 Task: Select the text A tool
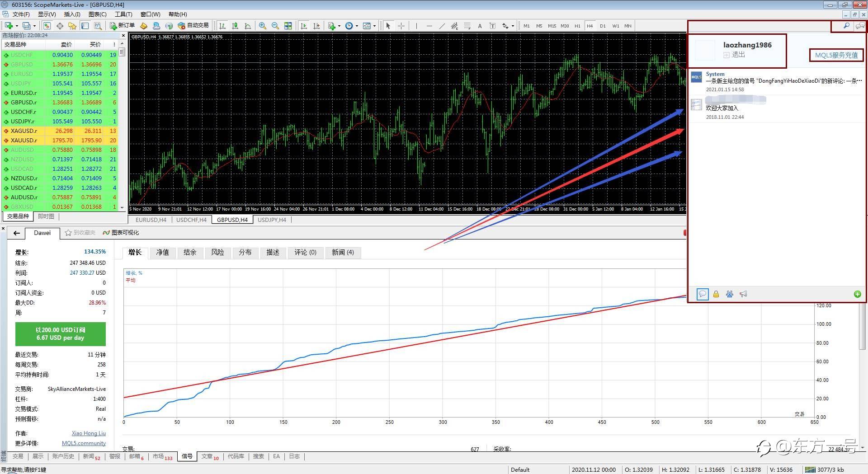tap(480, 26)
